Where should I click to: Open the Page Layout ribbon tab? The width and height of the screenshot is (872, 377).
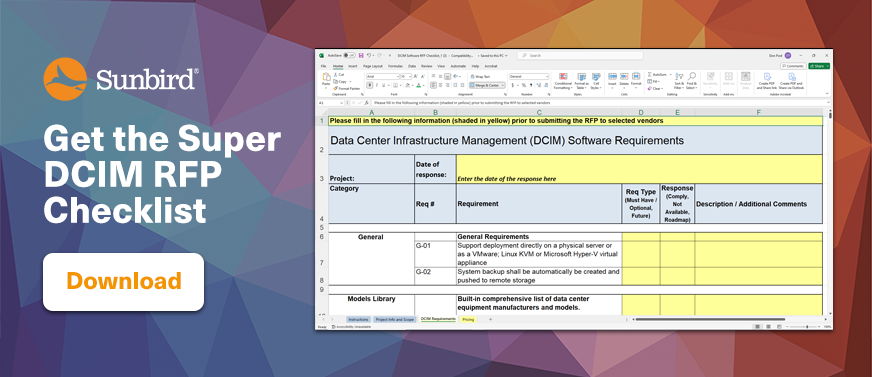tap(374, 66)
